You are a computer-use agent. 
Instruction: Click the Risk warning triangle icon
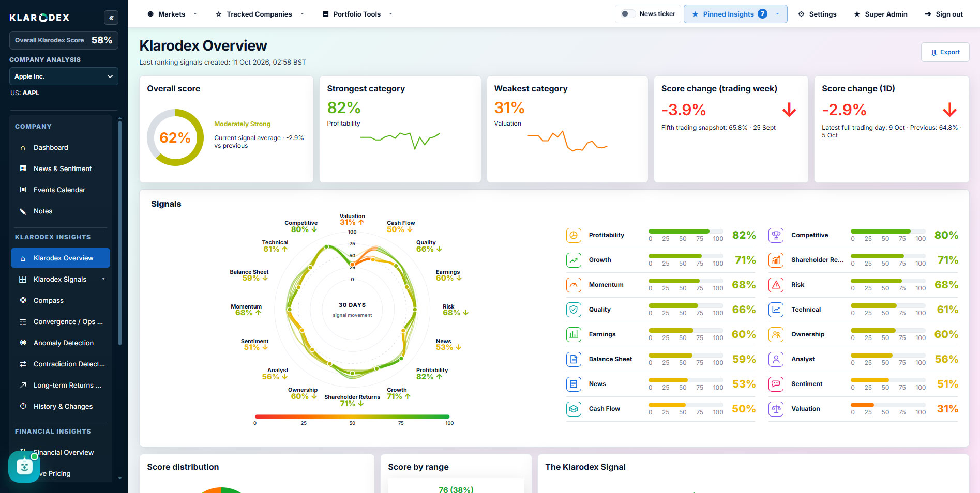coord(776,285)
